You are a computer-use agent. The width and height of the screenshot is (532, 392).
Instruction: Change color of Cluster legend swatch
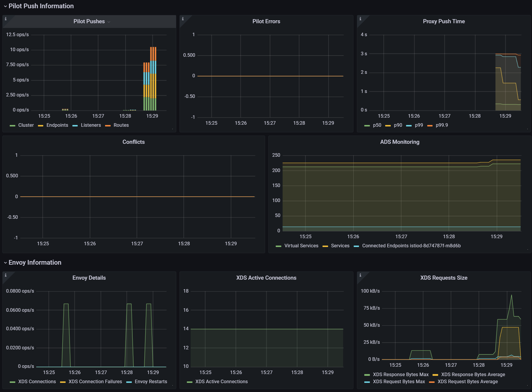12,126
